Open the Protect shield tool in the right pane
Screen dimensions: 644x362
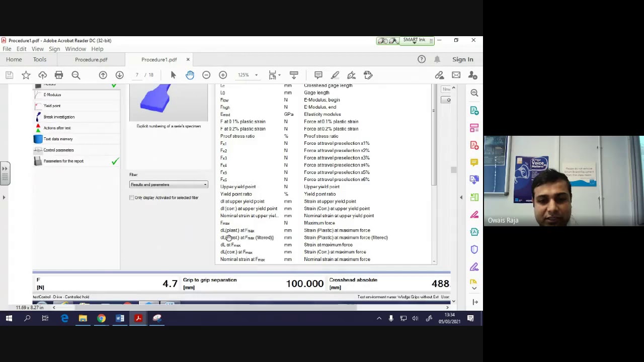pos(474,249)
